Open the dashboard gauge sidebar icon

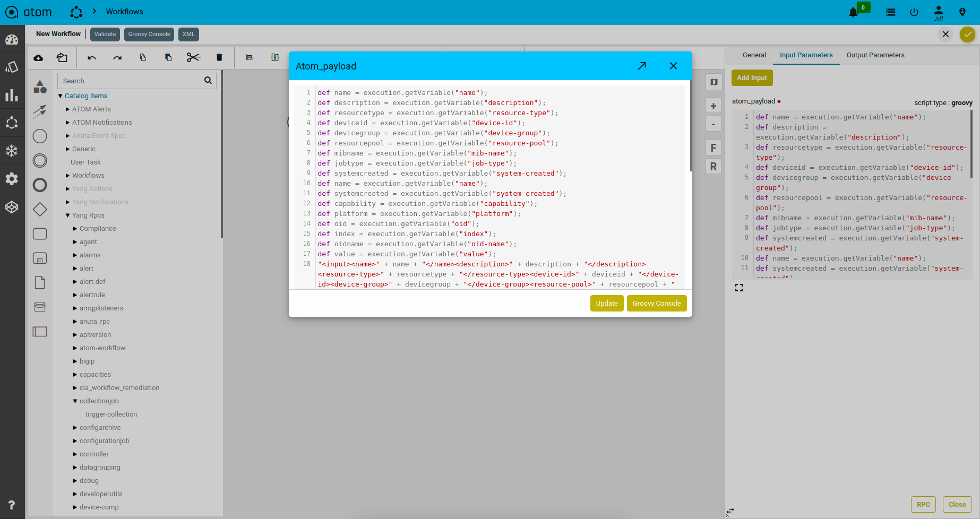[12, 40]
